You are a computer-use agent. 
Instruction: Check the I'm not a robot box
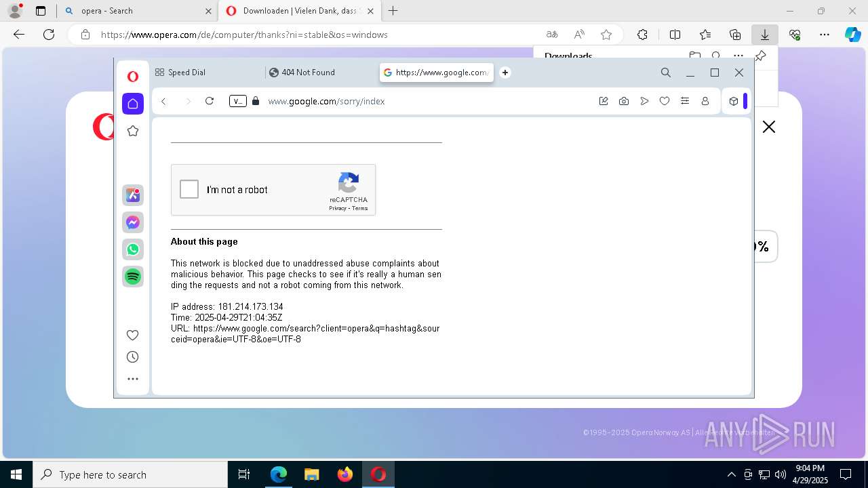(x=189, y=189)
